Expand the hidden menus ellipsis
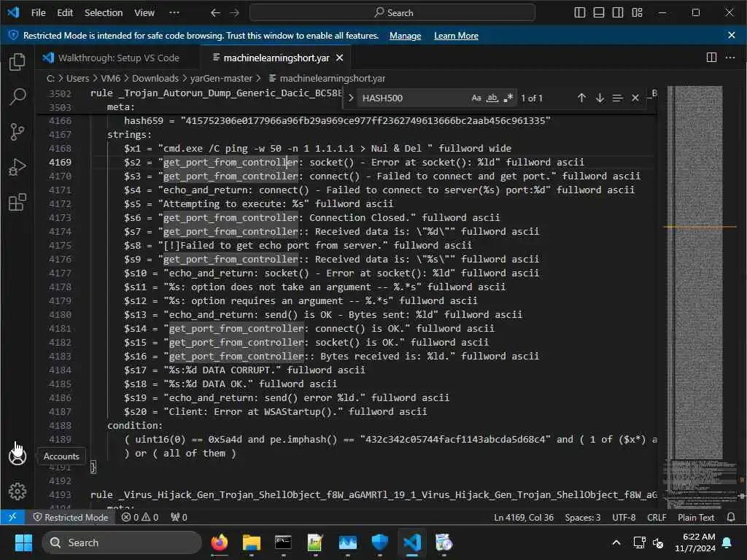This screenshot has width=747, height=560. [175, 13]
